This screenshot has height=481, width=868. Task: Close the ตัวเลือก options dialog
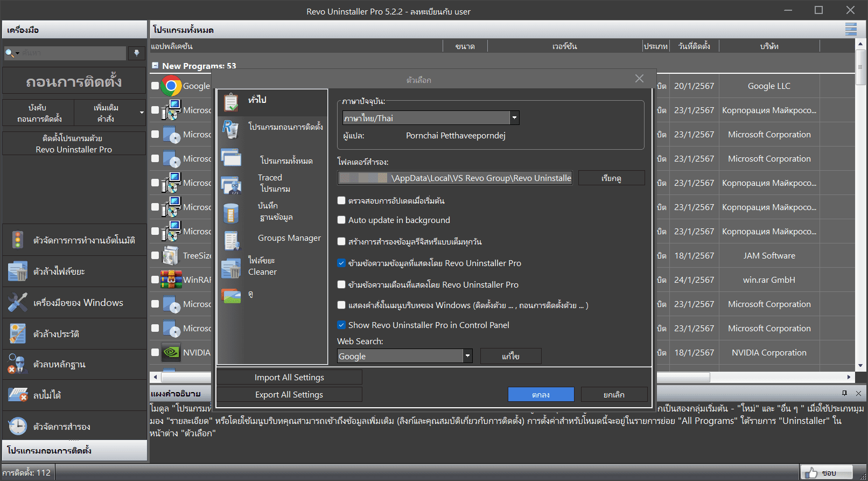click(x=639, y=79)
